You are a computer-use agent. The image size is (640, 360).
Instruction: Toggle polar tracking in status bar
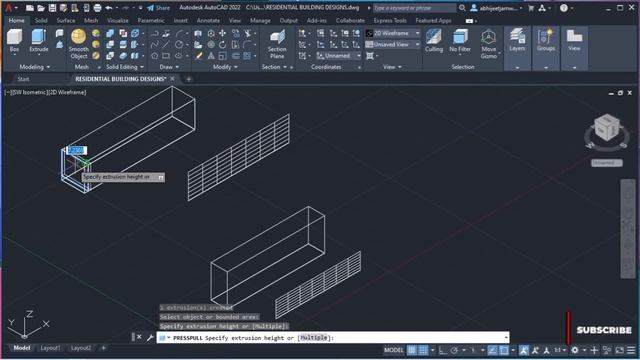455,350
